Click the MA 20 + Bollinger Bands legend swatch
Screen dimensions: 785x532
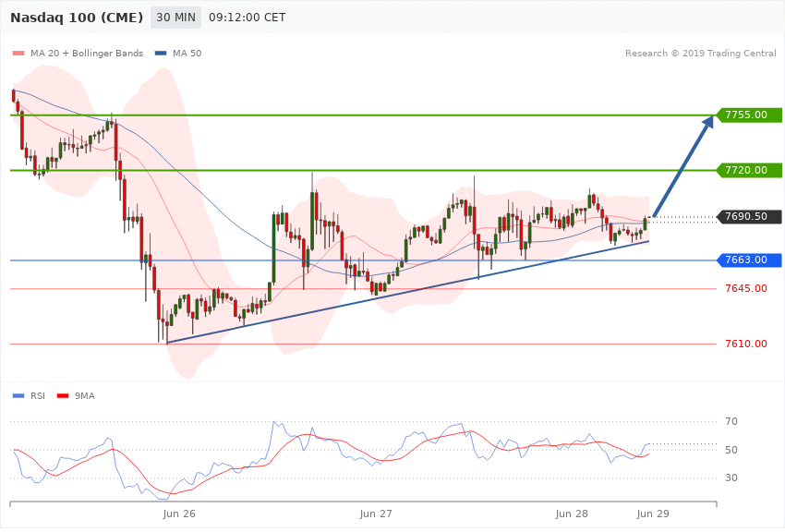18,53
